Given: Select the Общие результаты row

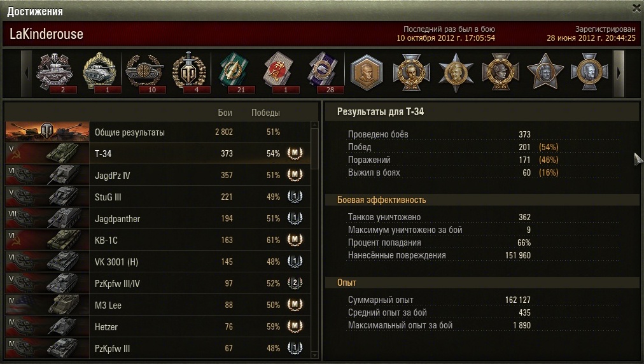Looking at the screenshot, I should 158,132.
